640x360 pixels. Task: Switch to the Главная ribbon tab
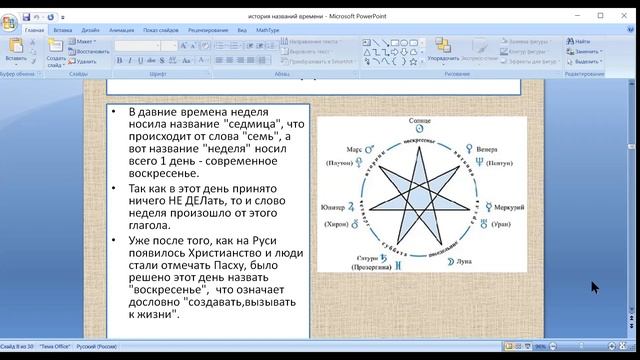point(34,30)
